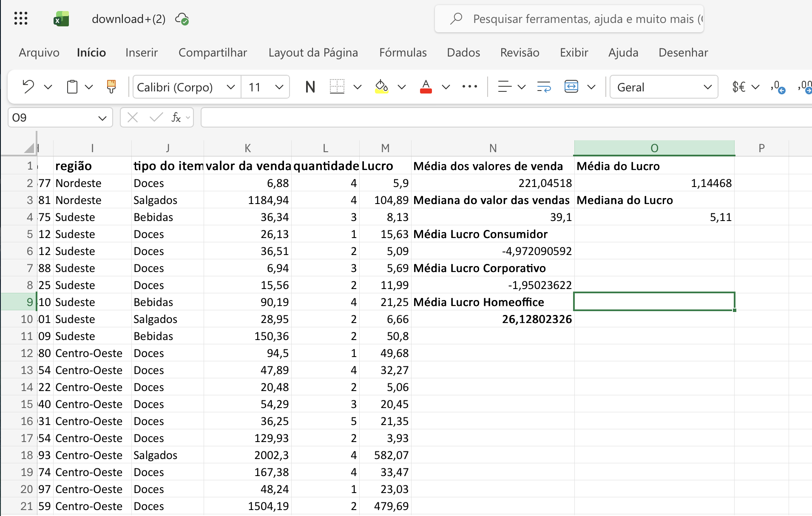Open the Arquivo menu
Viewport: 812px width, 516px height.
tap(39, 52)
